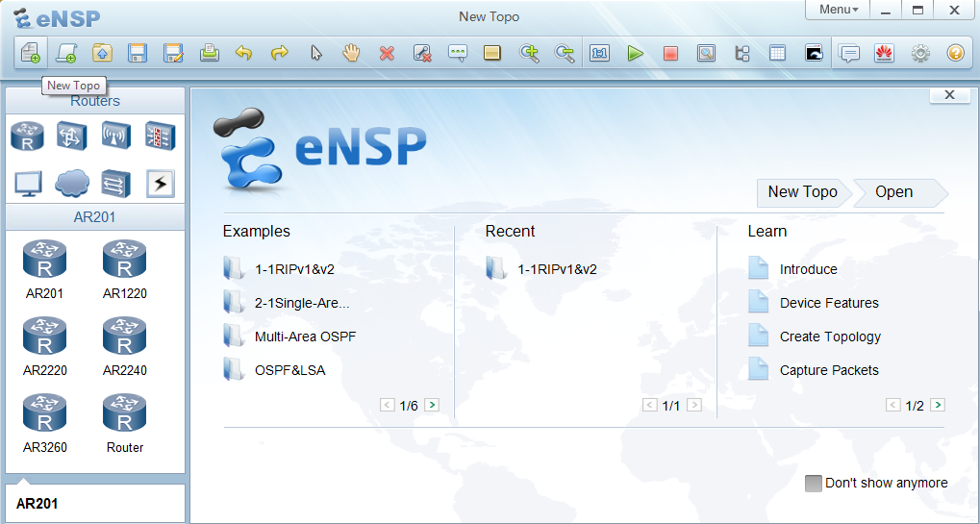980x524 pixels.
Task: Select the hand pan tool
Action: 351,53
